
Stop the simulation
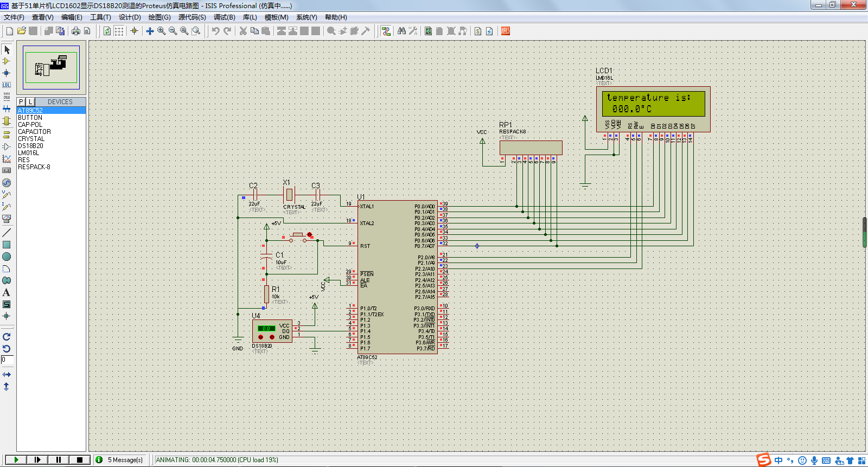click(x=79, y=459)
